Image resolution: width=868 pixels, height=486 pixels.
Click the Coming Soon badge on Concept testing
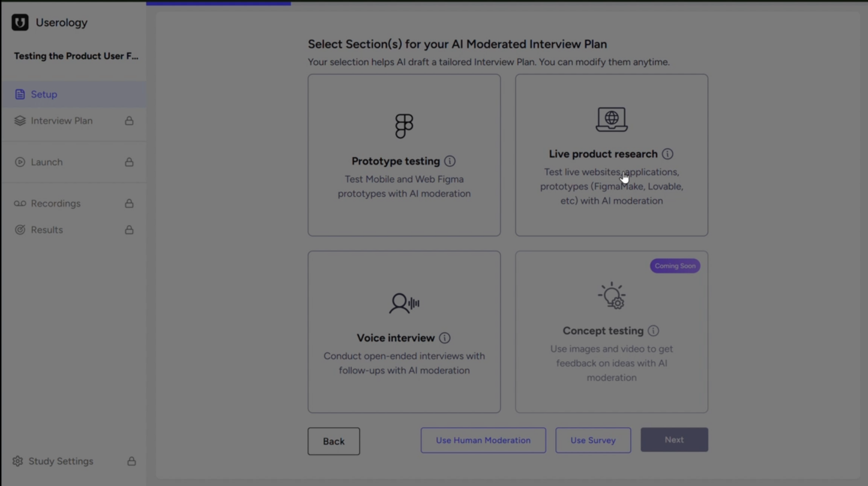(x=675, y=266)
